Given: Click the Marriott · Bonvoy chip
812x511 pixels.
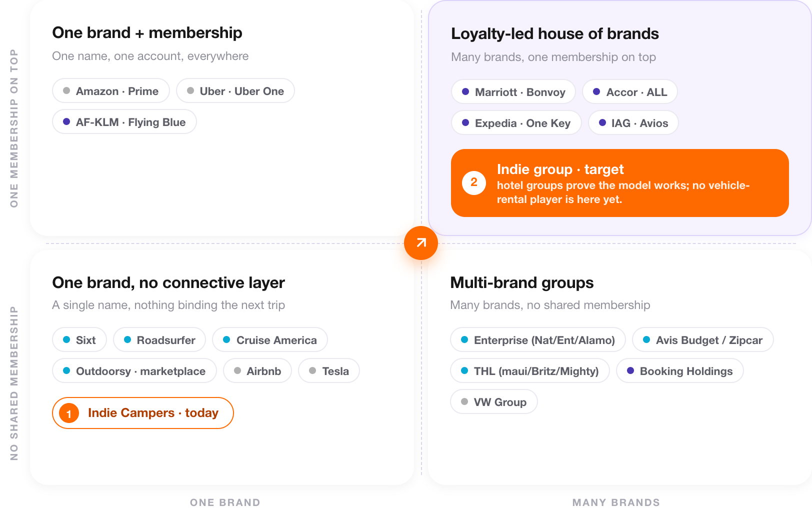Looking at the screenshot, I should [513, 92].
